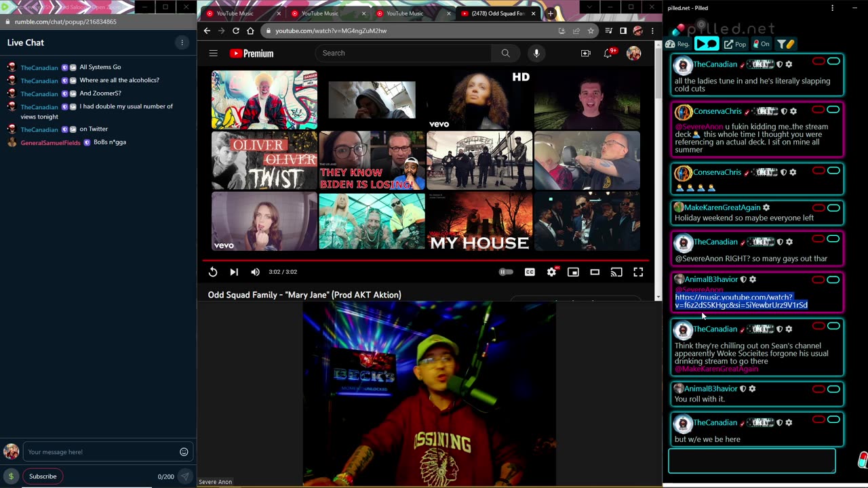This screenshot has width=868, height=488.
Task: Toggle cyan pill on 'so many gays' message
Action: [x=833, y=239]
